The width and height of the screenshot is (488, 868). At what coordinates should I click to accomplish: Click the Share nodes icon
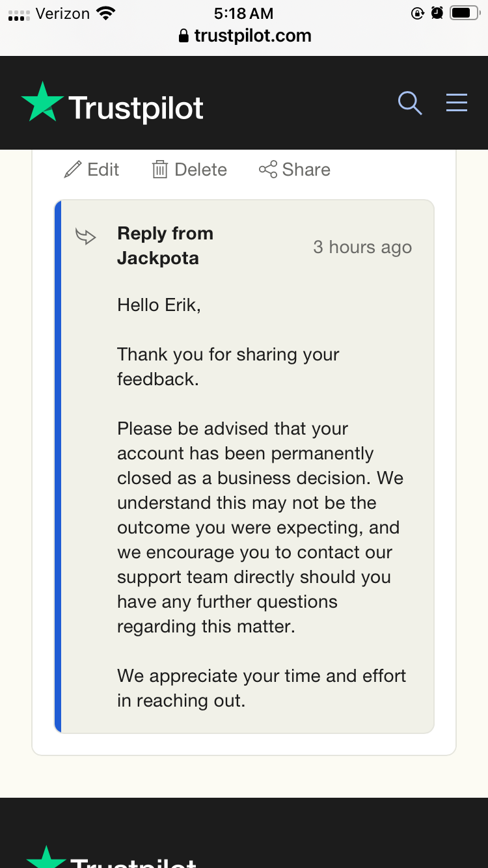pos(267,169)
